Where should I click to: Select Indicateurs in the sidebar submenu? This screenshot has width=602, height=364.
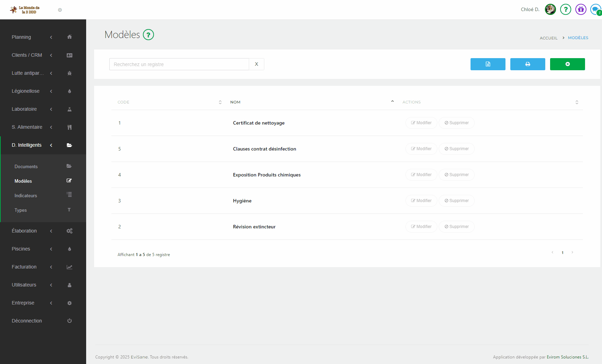tap(26, 195)
